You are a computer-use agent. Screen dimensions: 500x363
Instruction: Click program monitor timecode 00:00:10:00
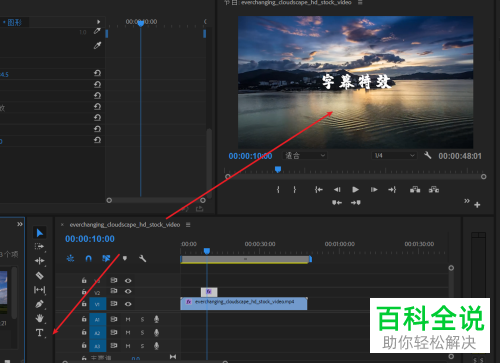[250, 156]
